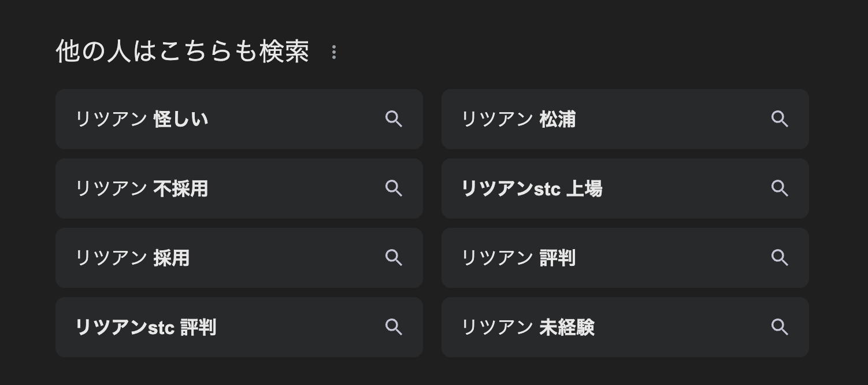
Task: Tap the magnifier icon next to リツアン 未経験
Action: [780, 327]
